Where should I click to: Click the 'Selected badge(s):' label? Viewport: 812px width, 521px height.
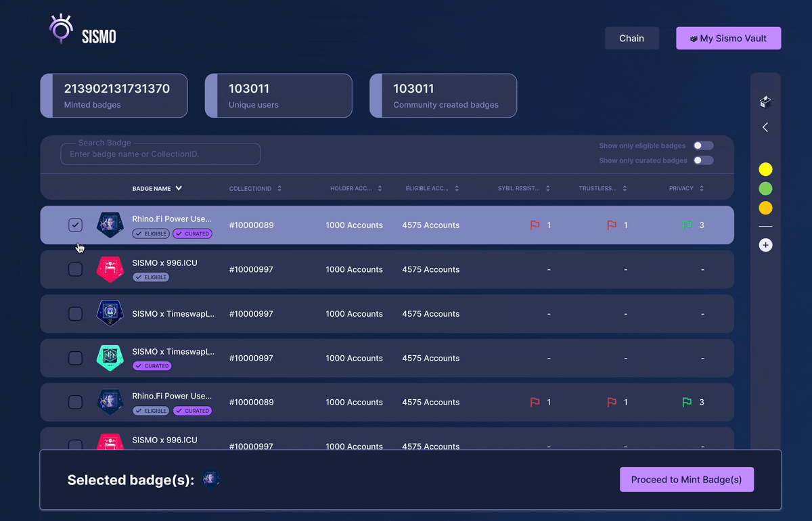(x=131, y=480)
